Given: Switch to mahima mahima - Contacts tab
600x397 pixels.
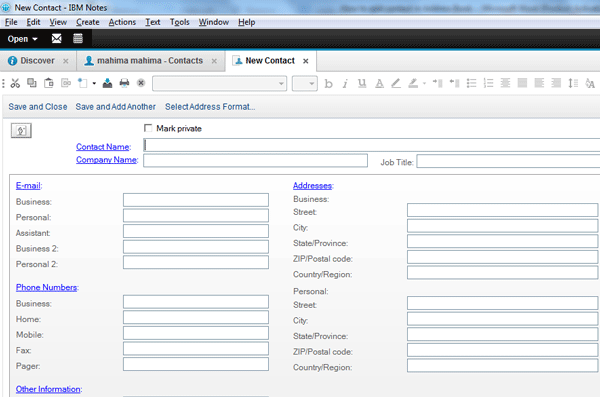Looking at the screenshot, I should [150, 61].
